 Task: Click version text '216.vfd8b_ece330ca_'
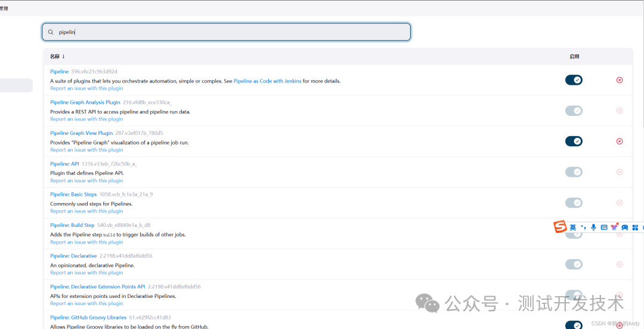[x=147, y=102]
